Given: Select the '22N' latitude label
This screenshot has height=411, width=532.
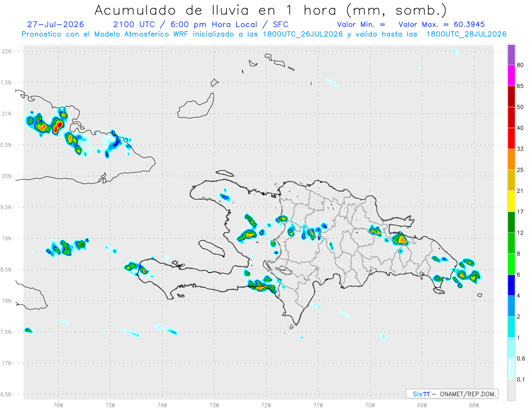Looking at the screenshot, I should tap(7, 51).
